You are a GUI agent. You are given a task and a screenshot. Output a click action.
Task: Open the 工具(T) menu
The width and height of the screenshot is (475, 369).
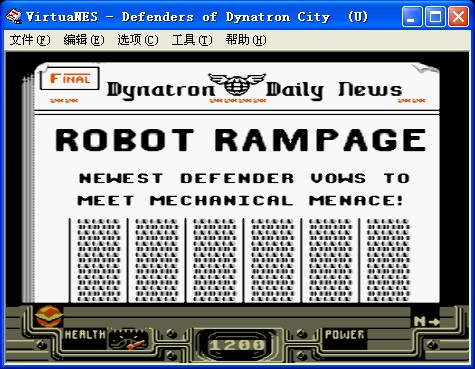point(192,40)
